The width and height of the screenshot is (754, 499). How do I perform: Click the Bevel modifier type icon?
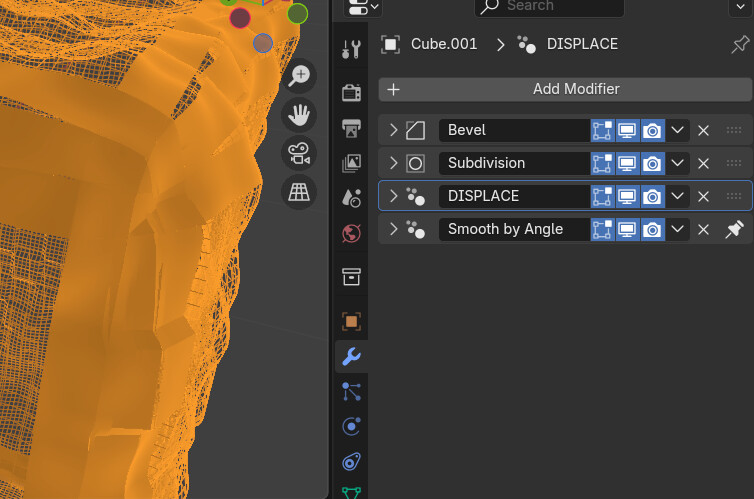click(x=415, y=130)
